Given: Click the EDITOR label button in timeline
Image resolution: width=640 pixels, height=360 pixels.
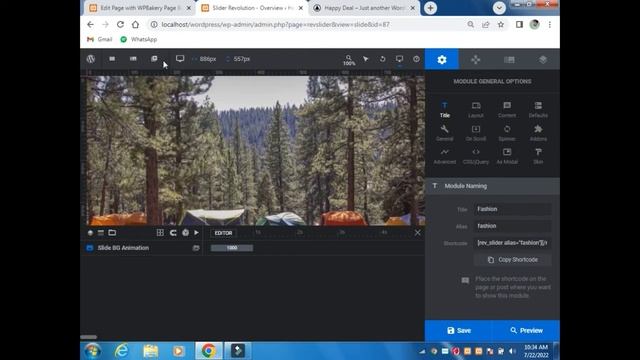Looking at the screenshot, I should pyautogui.click(x=223, y=233).
